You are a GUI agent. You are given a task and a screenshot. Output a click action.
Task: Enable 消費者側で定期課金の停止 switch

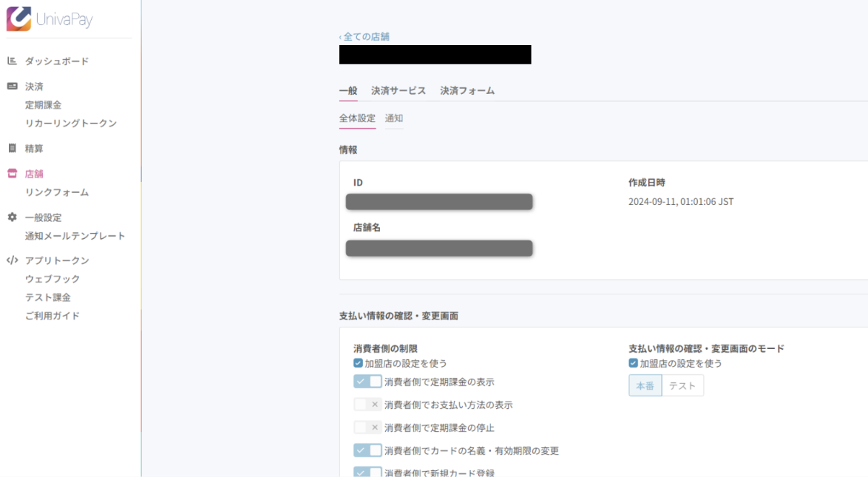367,427
